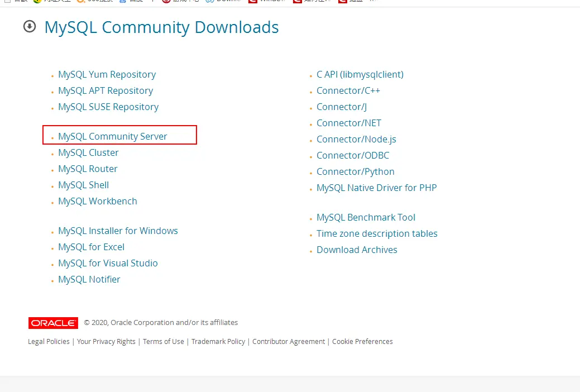This screenshot has height=392, width=580.
Task: Open the MySQL Native Driver for PHP link
Action: [x=377, y=188]
